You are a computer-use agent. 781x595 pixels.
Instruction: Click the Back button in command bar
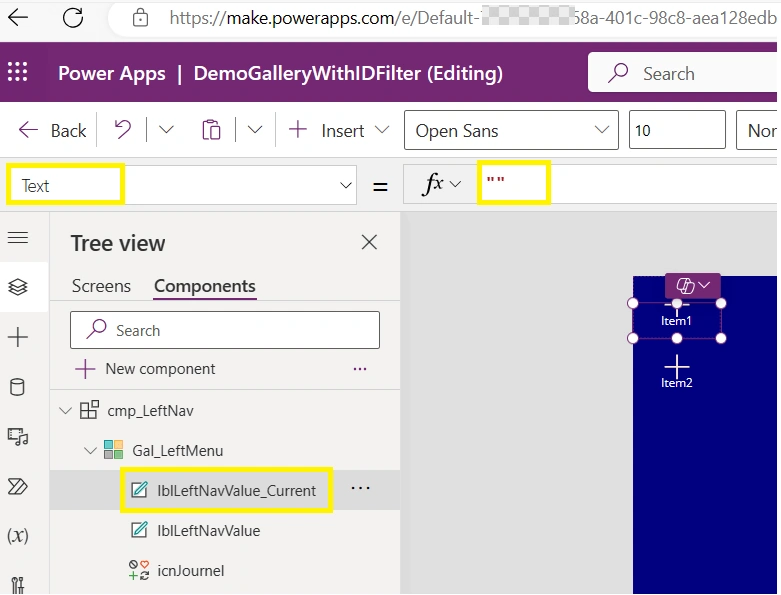pos(52,130)
